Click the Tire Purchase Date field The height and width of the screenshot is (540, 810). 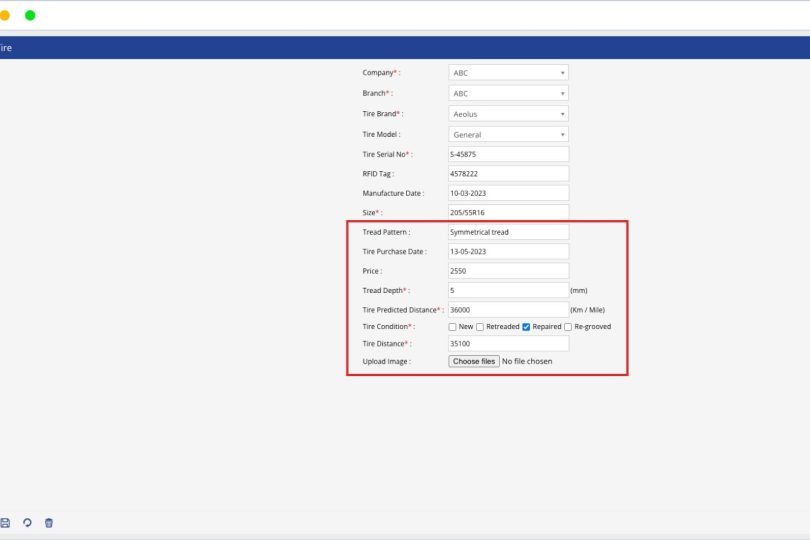508,252
